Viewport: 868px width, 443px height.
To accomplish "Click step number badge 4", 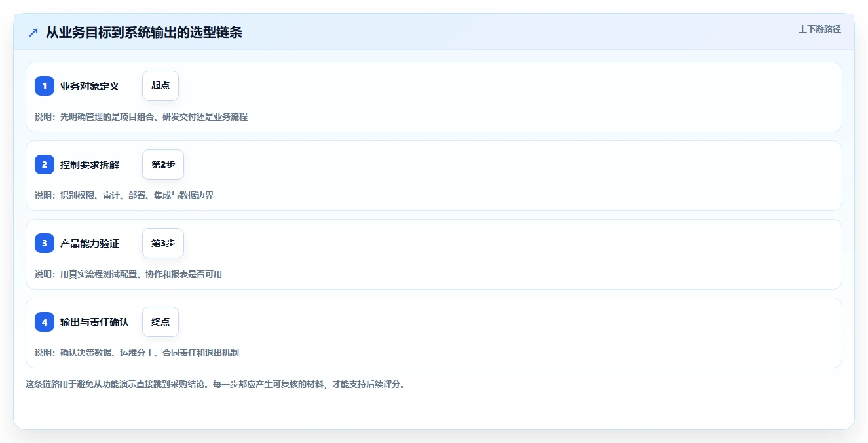I will tap(45, 322).
